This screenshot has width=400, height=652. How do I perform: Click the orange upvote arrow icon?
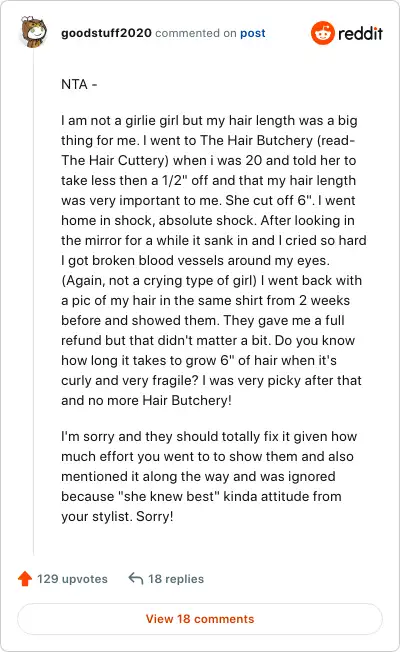click(25, 578)
